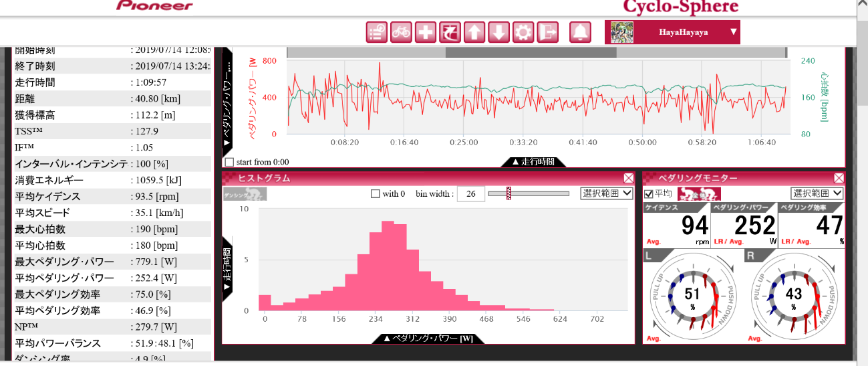This screenshot has height=366, width=868.
Task: Click the 走行時間 axis tab under graph
Action: tap(533, 162)
